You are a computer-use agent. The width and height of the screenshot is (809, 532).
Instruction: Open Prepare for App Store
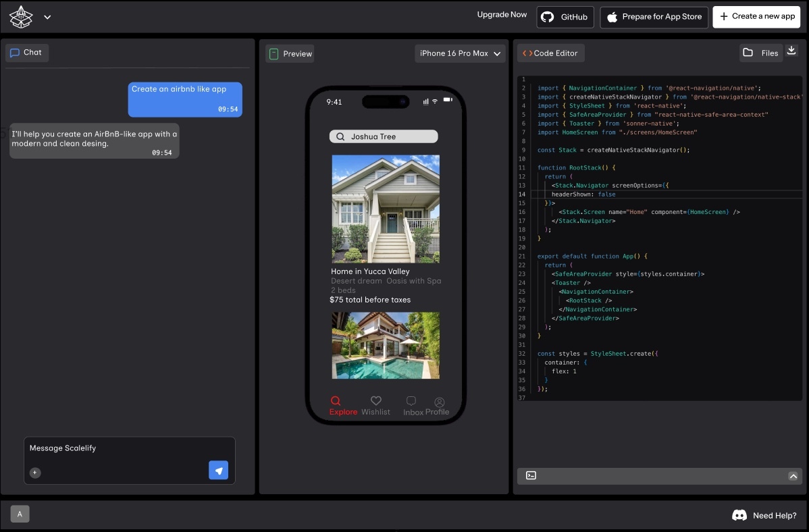(654, 17)
